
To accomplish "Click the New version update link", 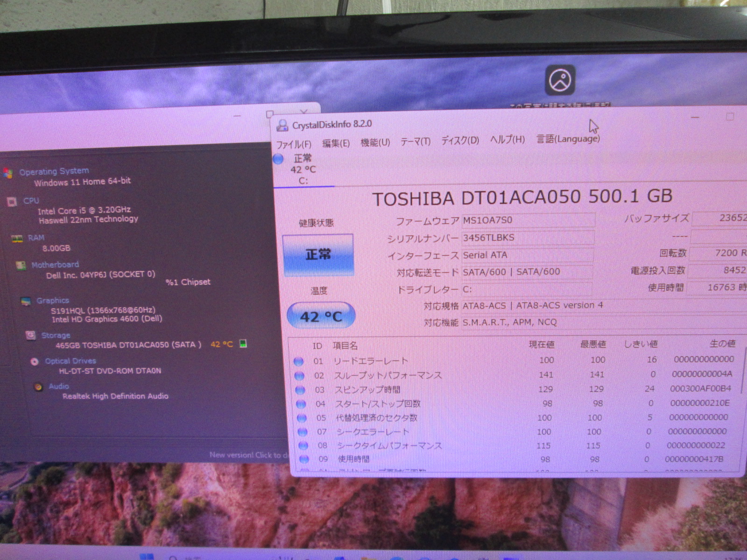I will pyautogui.click(x=248, y=455).
